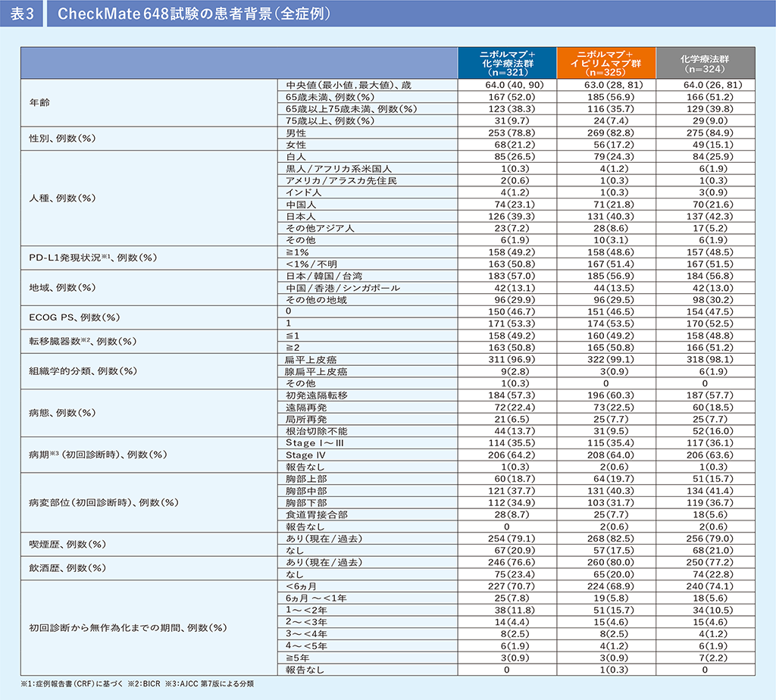Click the 'PD-L1発現状況、例数(%)' category label
The image size is (776, 700).
[93, 258]
